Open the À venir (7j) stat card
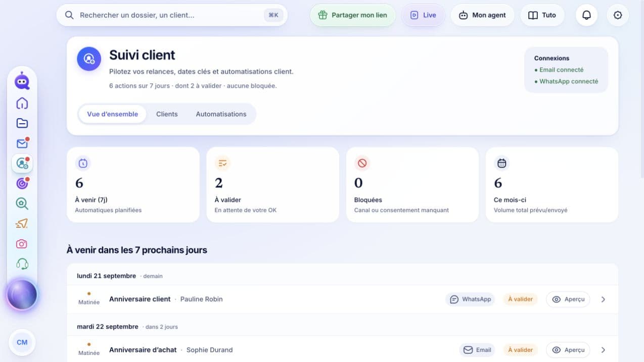Image resolution: width=644 pixels, height=362 pixels. (x=133, y=185)
